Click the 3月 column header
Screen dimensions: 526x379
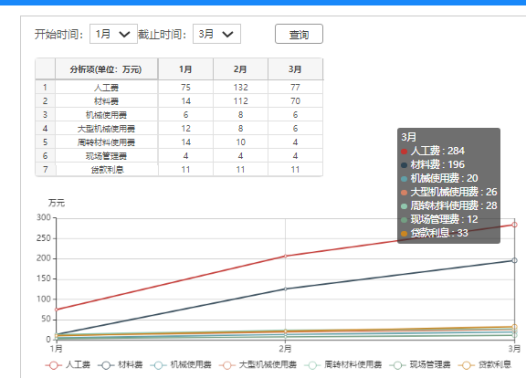(295, 69)
